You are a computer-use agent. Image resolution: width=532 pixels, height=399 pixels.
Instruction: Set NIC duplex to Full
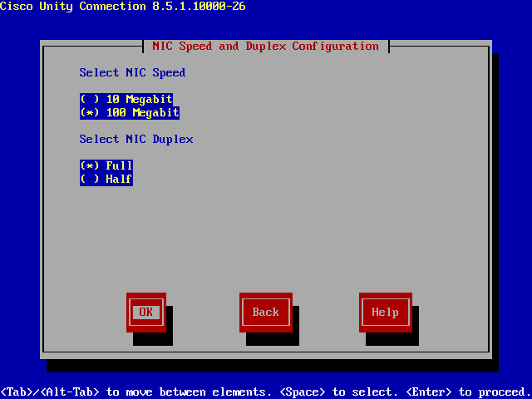106,165
